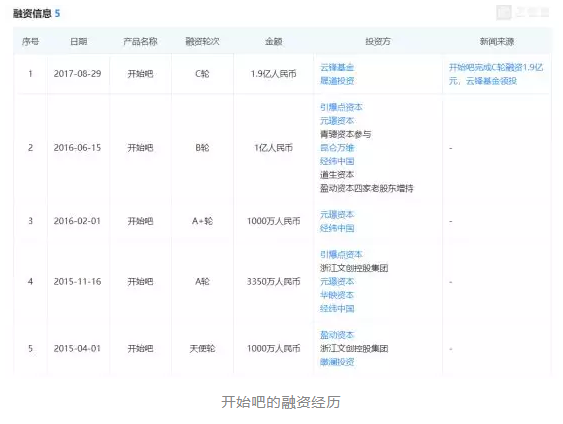Select the 1.9亿人民币 amount
Image resolution: width=563 pixels, height=424 pixels.
(x=273, y=74)
